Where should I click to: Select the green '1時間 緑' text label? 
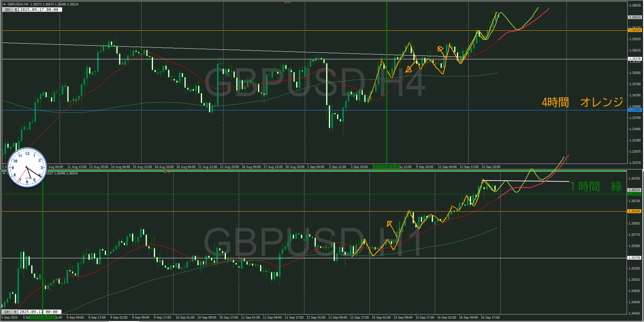pos(596,186)
